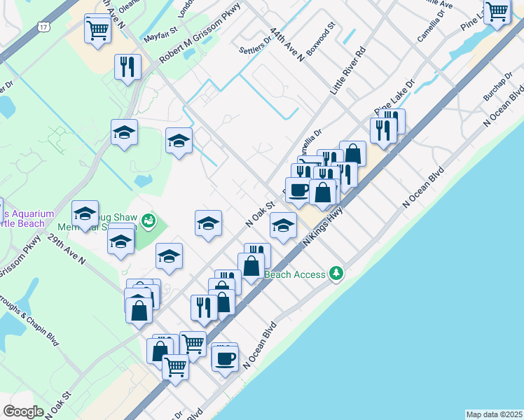Click the N Kings Hwy label
This screenshot has height=420, width=524.
(x=323, y=227)
